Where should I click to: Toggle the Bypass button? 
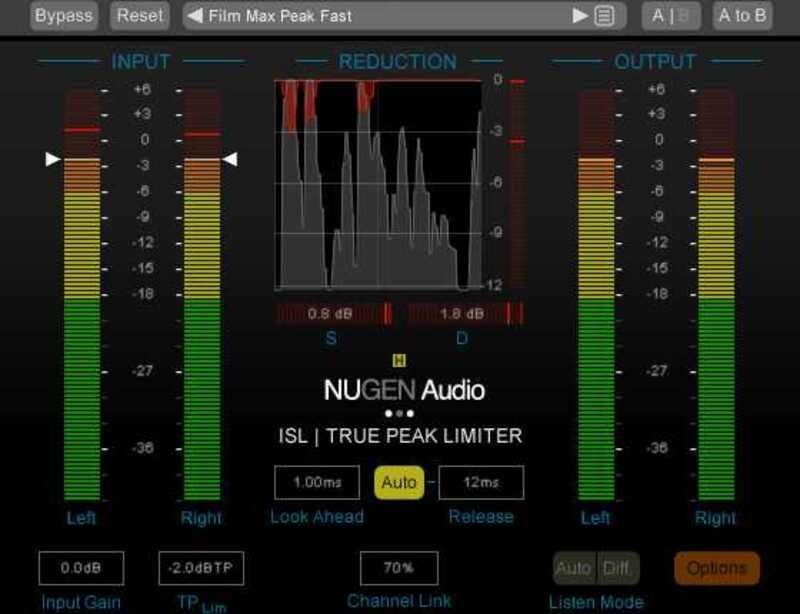click(x=64, y=16)
